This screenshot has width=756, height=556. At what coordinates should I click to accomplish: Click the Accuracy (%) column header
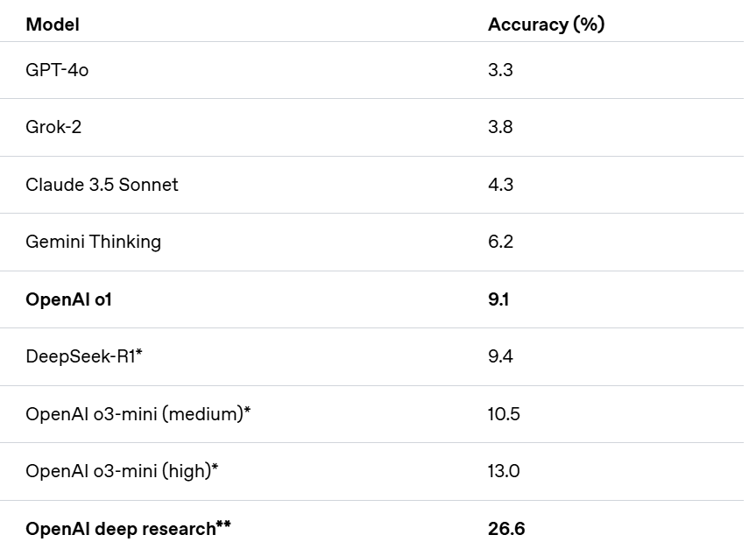pos(546,25)
